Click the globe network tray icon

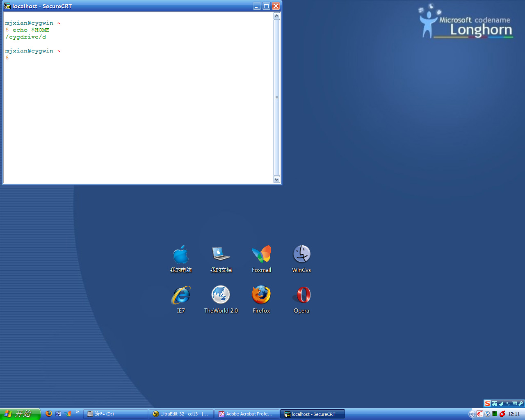pos(487,414)
